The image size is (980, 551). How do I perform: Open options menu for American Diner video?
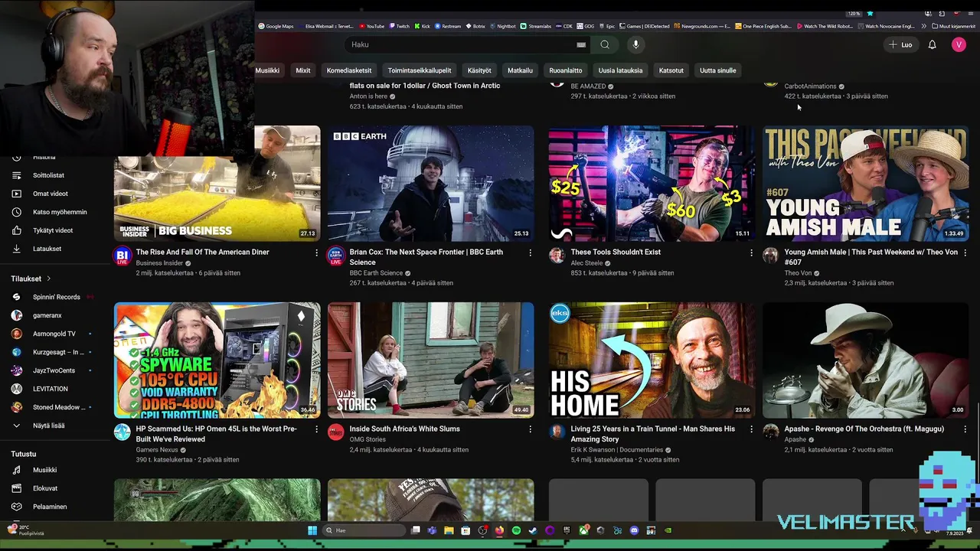tap(316, 253)
